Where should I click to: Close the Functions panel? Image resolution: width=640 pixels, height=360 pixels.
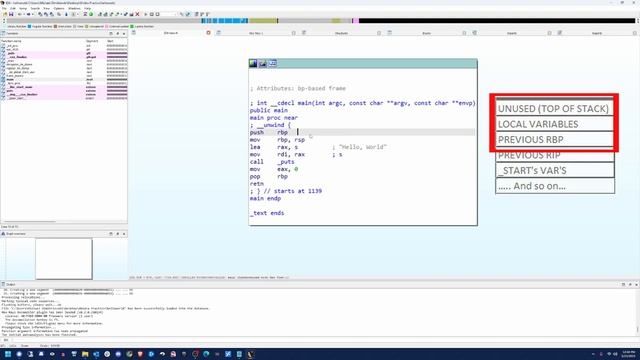(x=124, y=33)
